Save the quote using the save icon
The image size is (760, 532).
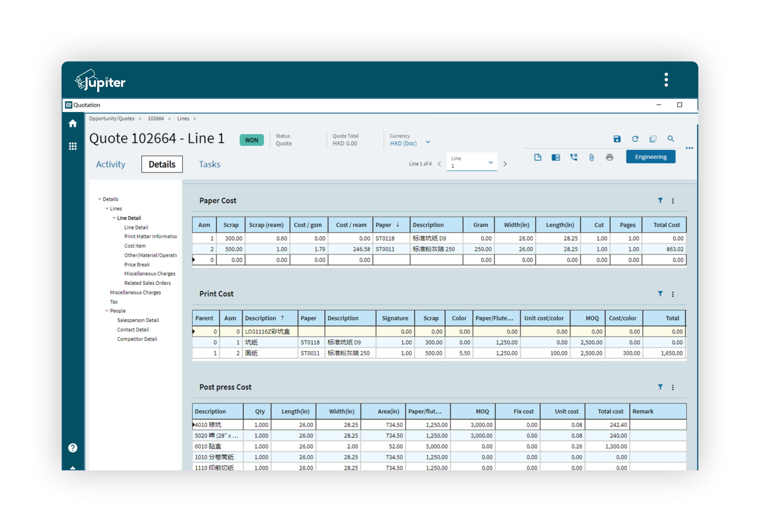pos(617,139)
